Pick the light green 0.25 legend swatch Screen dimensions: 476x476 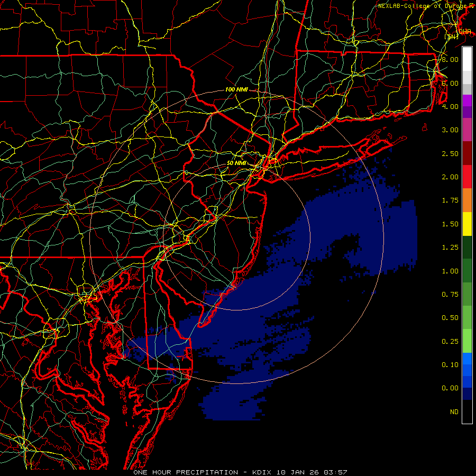pos(467,341)
